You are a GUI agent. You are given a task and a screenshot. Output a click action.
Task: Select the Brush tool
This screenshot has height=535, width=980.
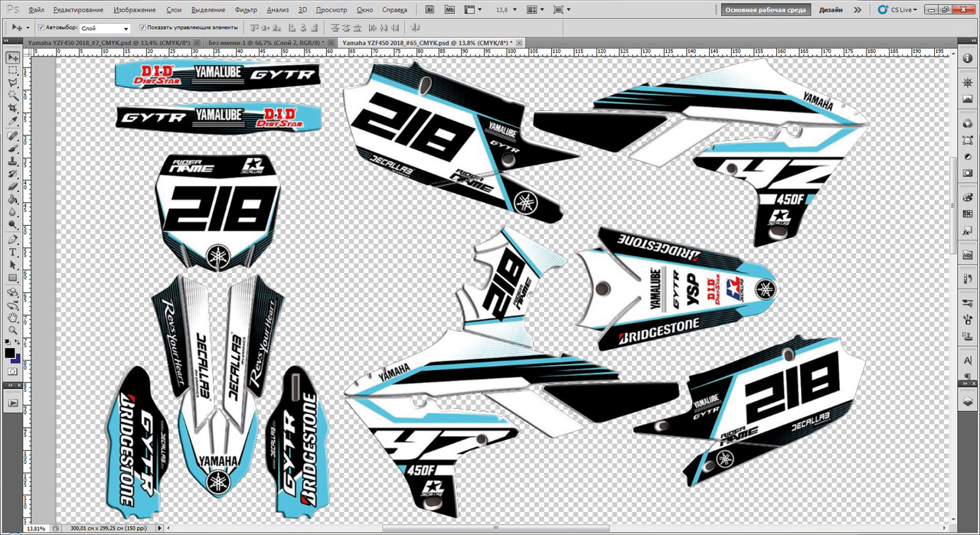13,149
